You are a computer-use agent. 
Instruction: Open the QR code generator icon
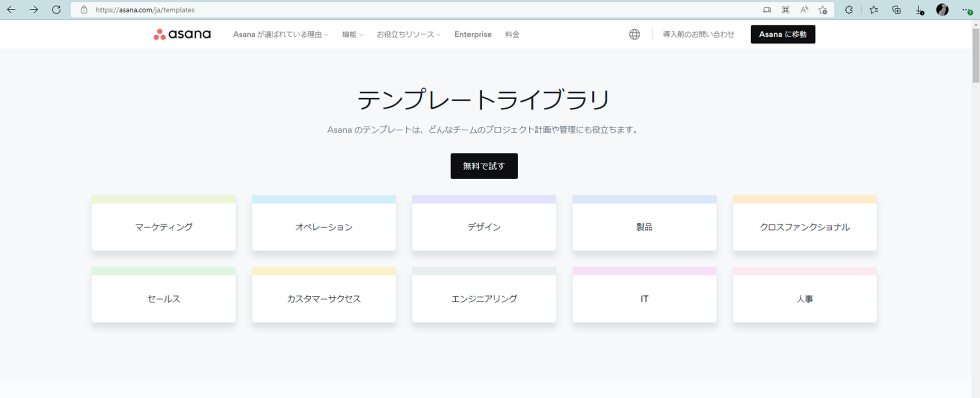[x=786, y=10]
